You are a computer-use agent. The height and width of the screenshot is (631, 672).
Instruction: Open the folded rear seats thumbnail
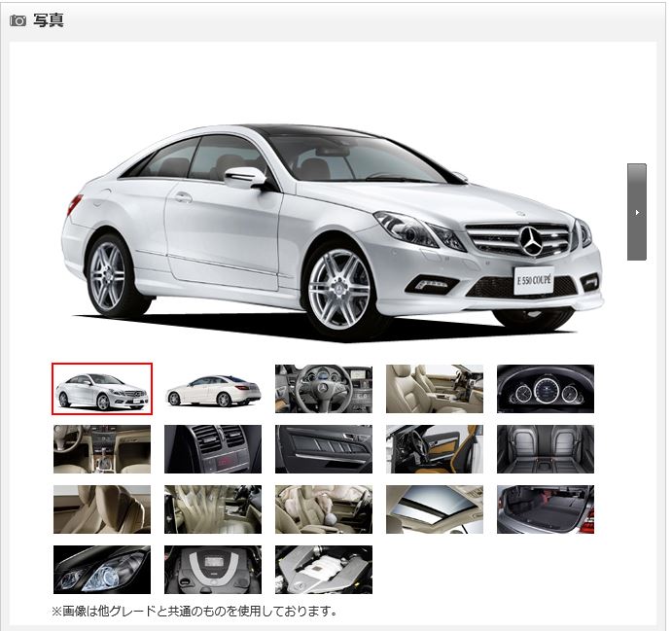pyautogui.click(x=546, y=449)
